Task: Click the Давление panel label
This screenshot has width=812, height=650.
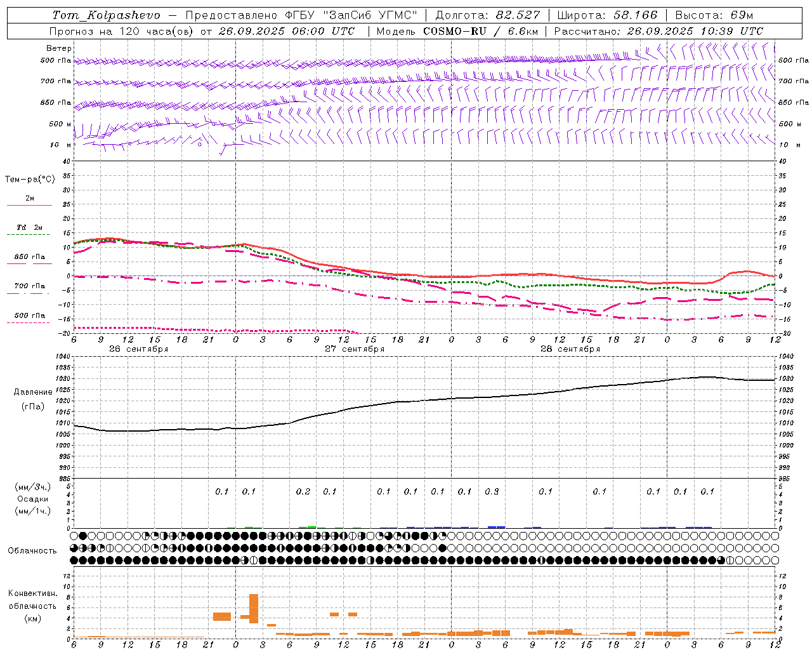Action: point(33,392)
